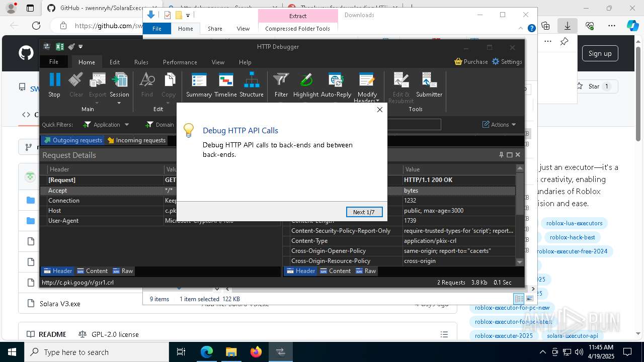Image resolution: width=644 pixels, height=362 pixels.
Task: Open the Rules ribbon tab
Action: click(x=141, y=62)
